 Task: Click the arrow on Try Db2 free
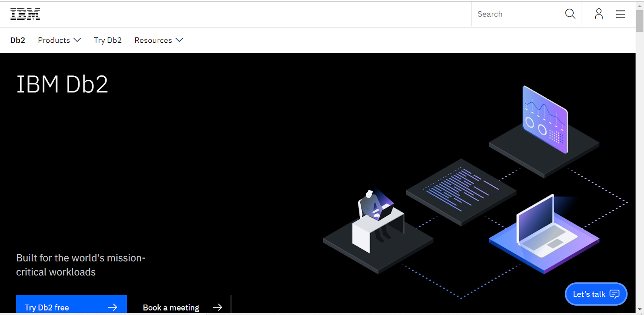point(113,307)
